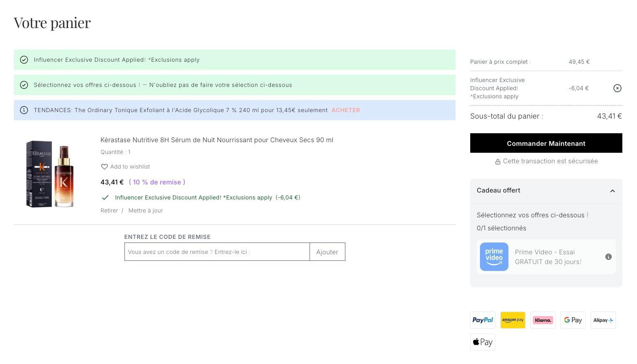Click the sidebar subtotal 43,41 € amount

click(609, 116)
